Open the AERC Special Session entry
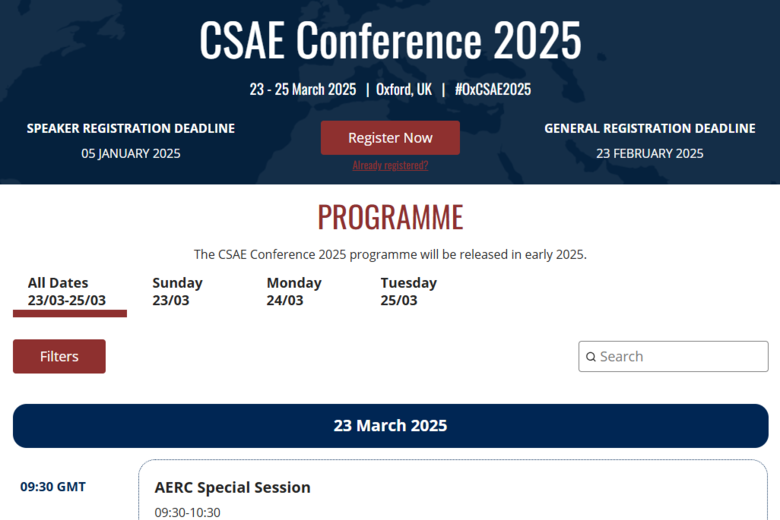This screenshot has width=780, height=520. pyautogui.click(x=232, y=487)
